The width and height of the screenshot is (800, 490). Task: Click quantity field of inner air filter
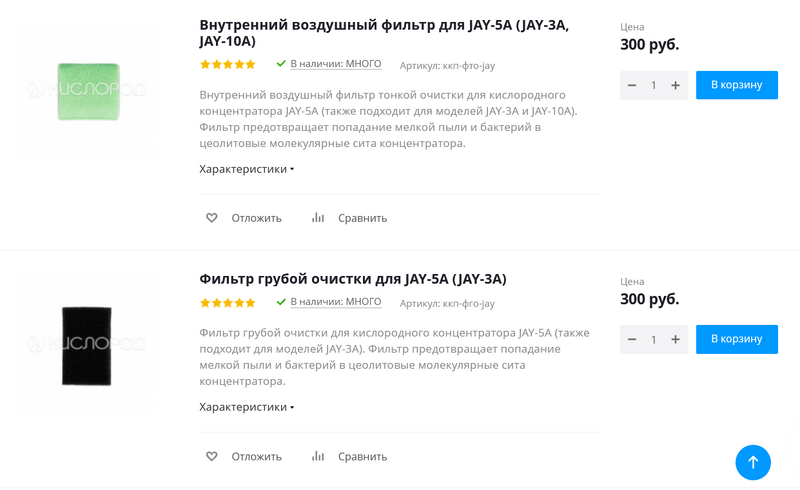coord(654,86)
